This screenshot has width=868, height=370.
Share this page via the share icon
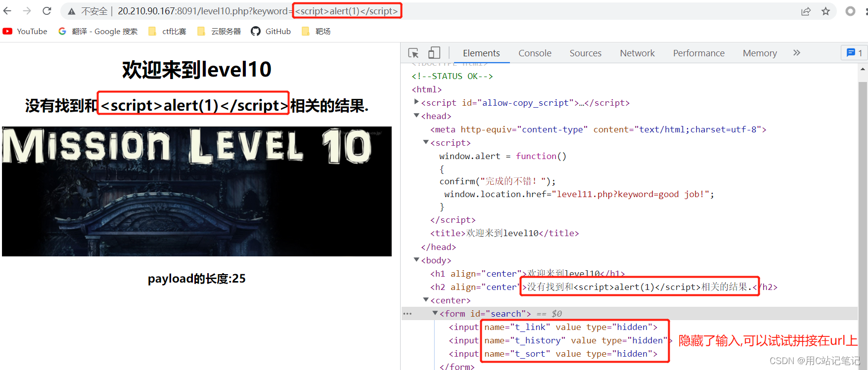[806, 11]
